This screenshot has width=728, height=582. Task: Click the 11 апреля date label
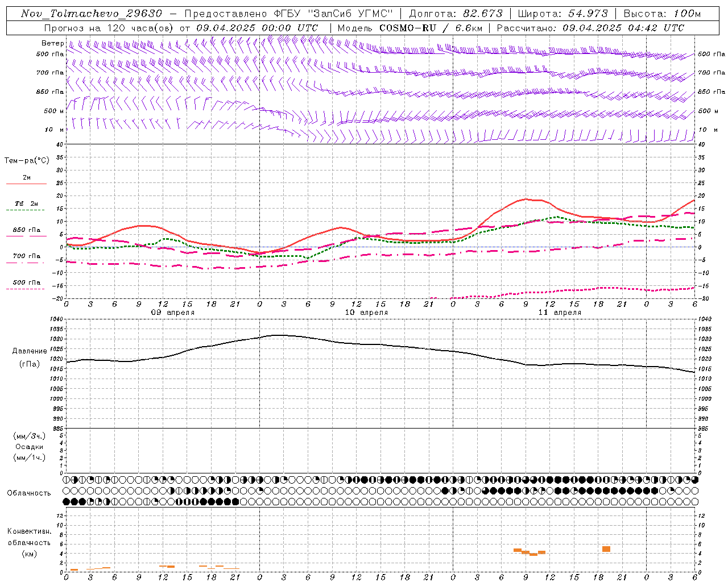click(560, 313)
